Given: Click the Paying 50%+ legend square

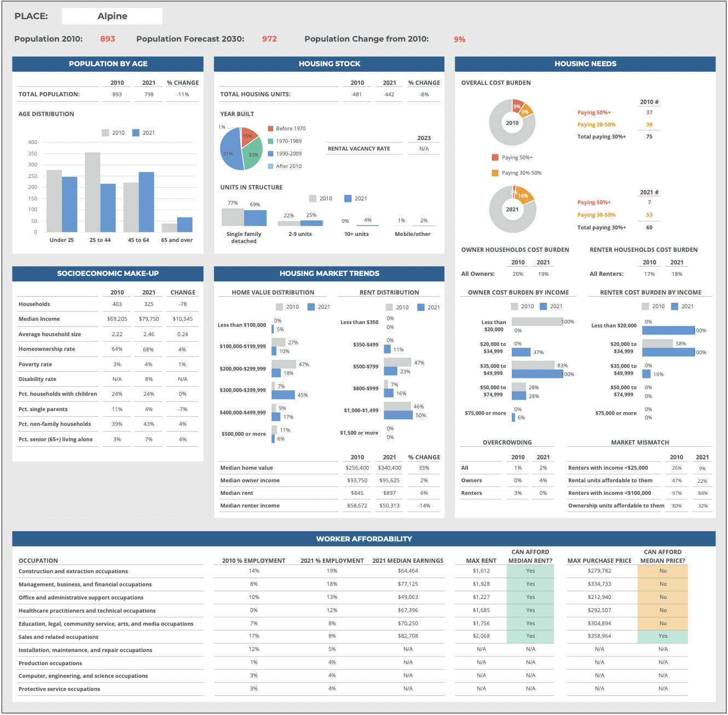Looking at the screenshot, I should (495, 158).
